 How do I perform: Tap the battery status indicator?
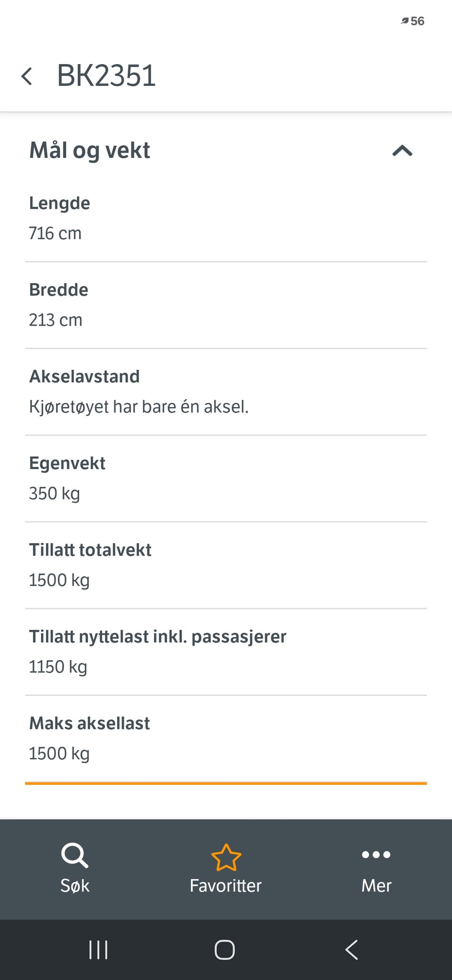coord(413,21)
